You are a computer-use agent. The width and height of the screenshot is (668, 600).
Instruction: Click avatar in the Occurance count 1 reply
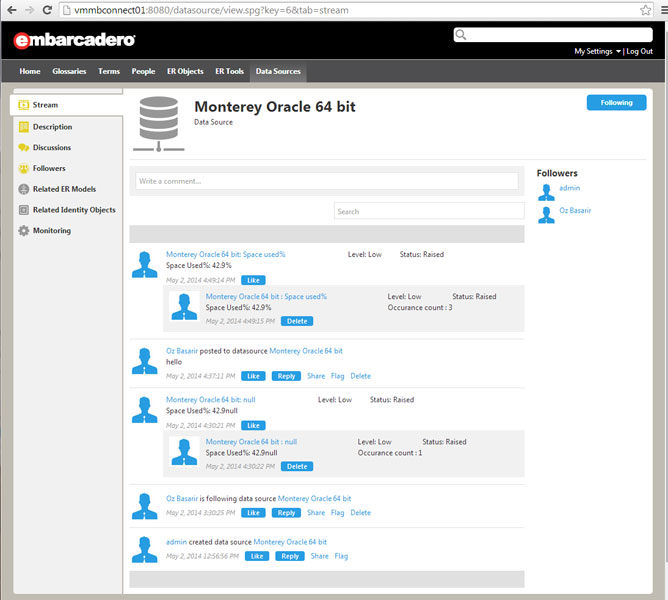point(184,452)
